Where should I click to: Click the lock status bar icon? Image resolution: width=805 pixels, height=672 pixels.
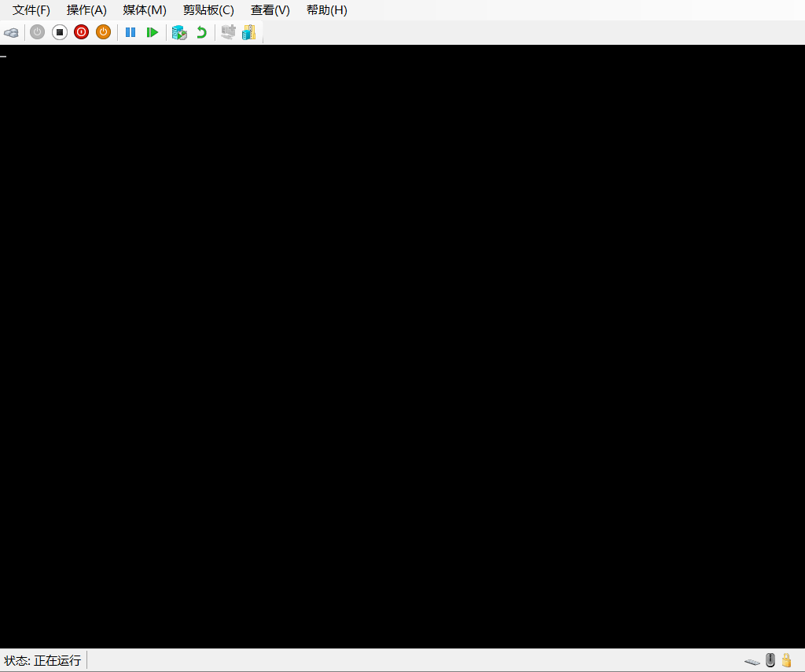coord(786,659)
